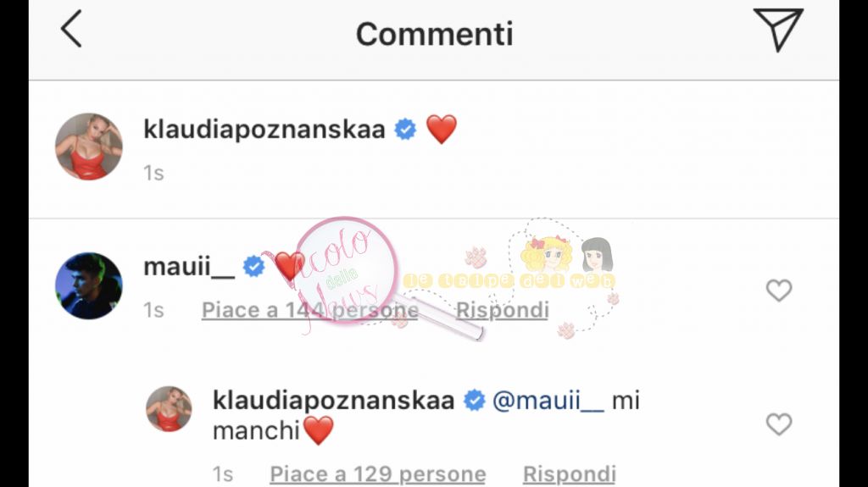Click username klaudiapoznanskaa in top caption
Viewport: 868px width, 487px height.
(x=264, y=129)
